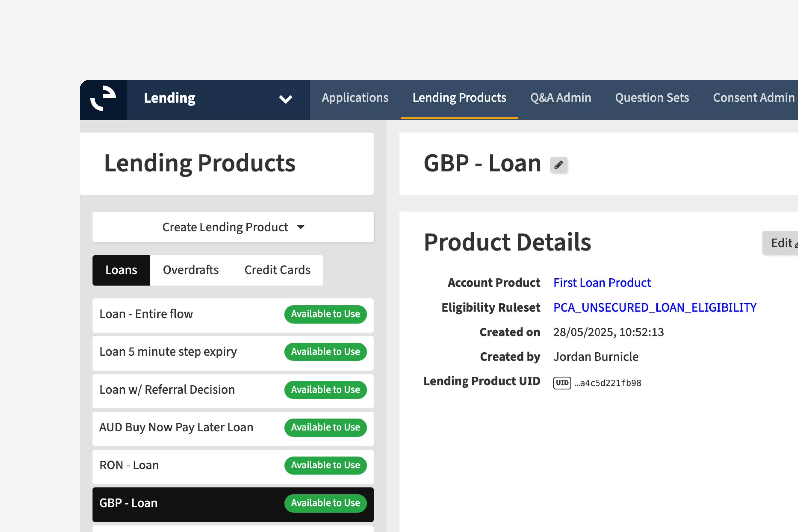The height and width of the screenshot is (532, 798).
Task: Open PCA_UNSECURED_LOAN_ELIGIBILITY ruleset link
Action: (x=654, y=307)
